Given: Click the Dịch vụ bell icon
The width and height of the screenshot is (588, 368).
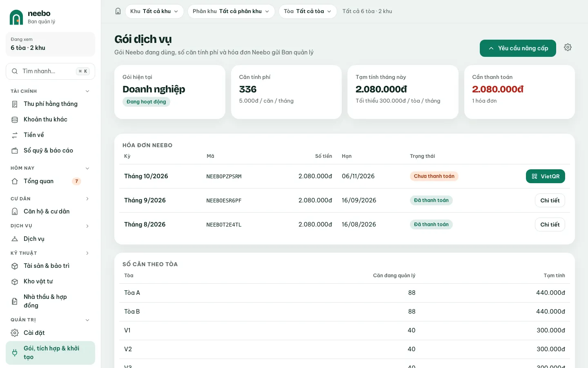Looking at the screenshot, I should pyautogui.click(x=15, y=239).
